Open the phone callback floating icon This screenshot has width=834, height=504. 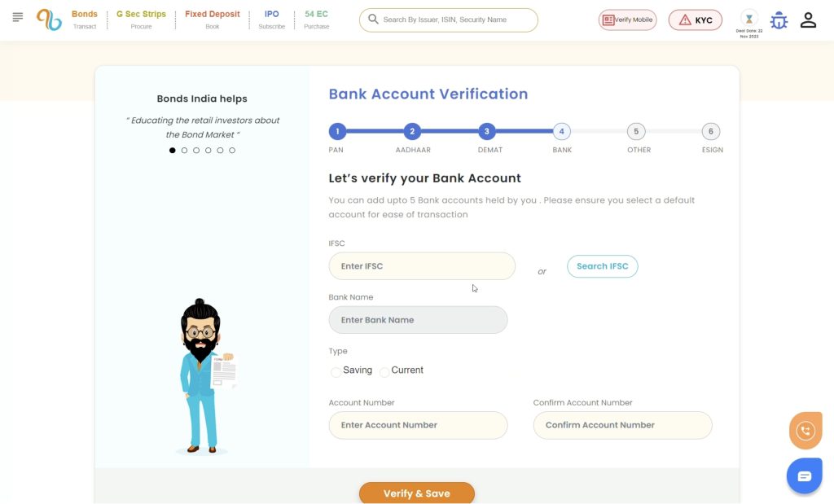805,431
